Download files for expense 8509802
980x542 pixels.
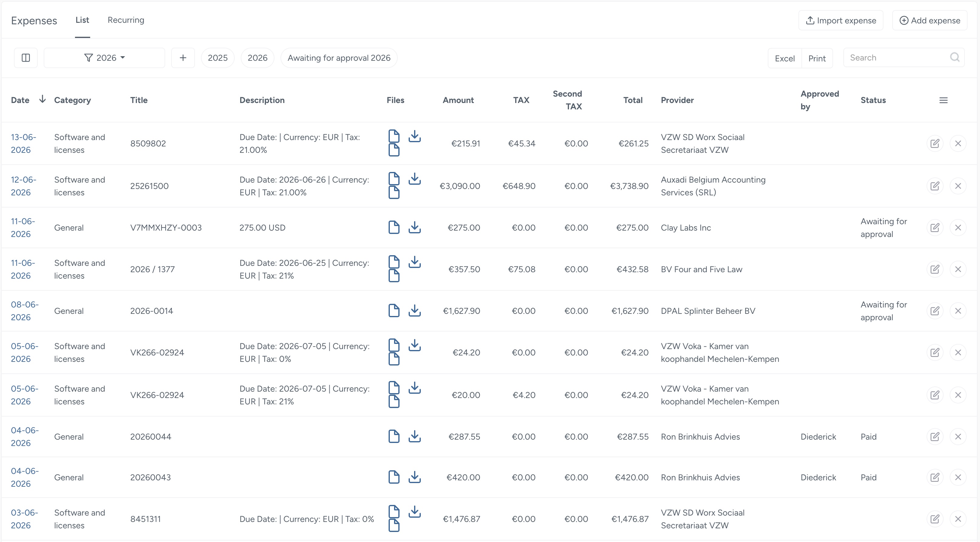(414, 136)
